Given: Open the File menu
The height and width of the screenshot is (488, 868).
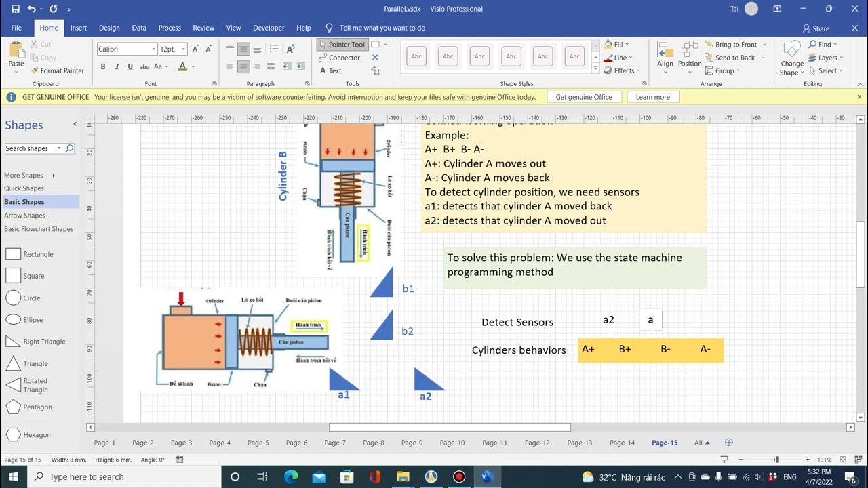Looking at the screenshot, I should click(16, 28).
